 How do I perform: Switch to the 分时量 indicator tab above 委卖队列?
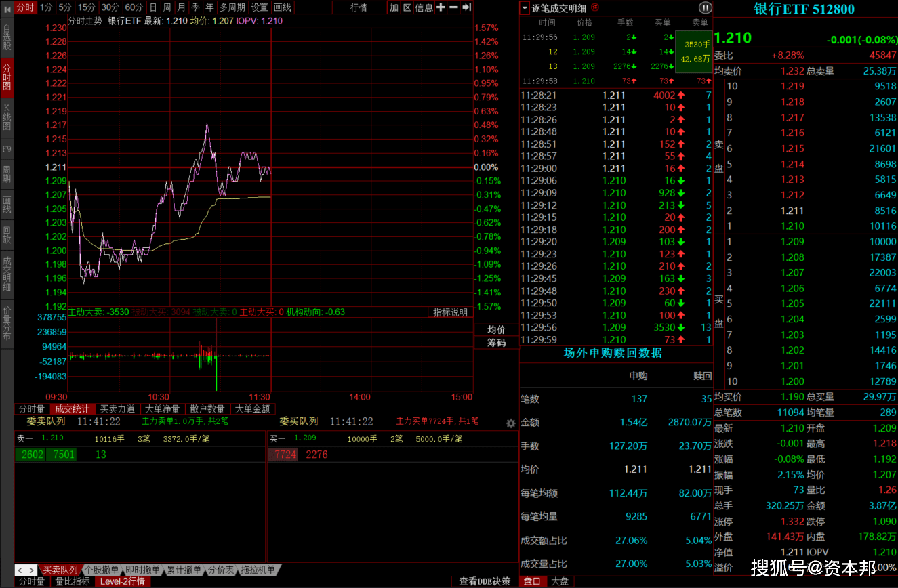[x=32, y=409]
